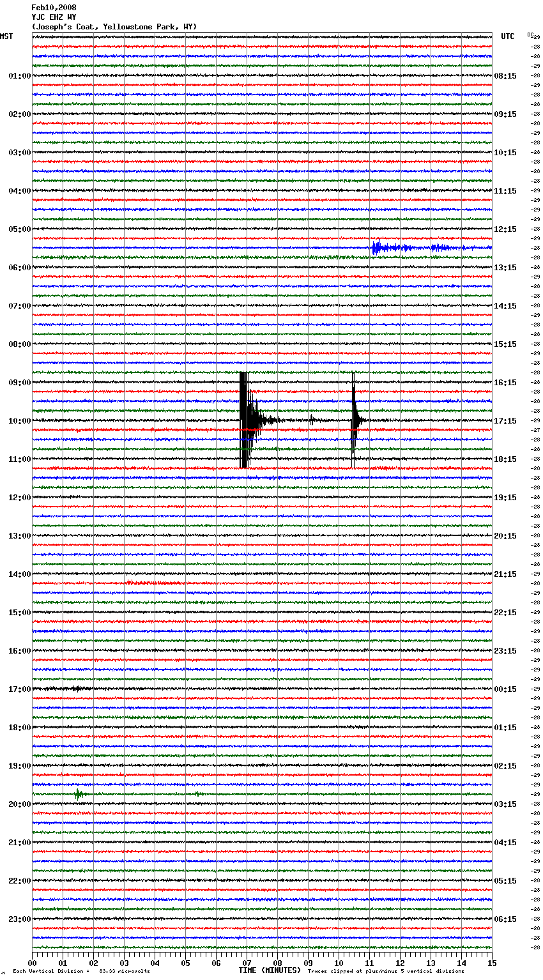Select the 21:00 MST time label
The width and height of the screenshot is (543, 980).
(x=20, y=843)
